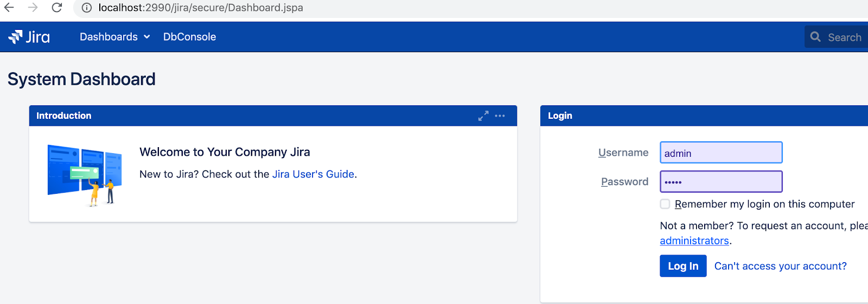Click the Username label
The width and height of the screenshot is (868, 304).
click(623, 153)
